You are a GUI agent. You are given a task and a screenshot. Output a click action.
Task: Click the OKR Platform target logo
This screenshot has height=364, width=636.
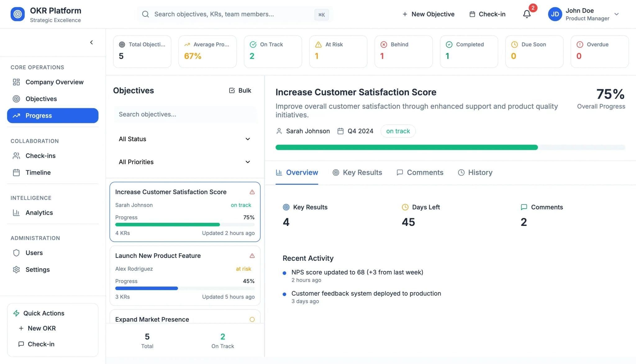pos(18,14)
